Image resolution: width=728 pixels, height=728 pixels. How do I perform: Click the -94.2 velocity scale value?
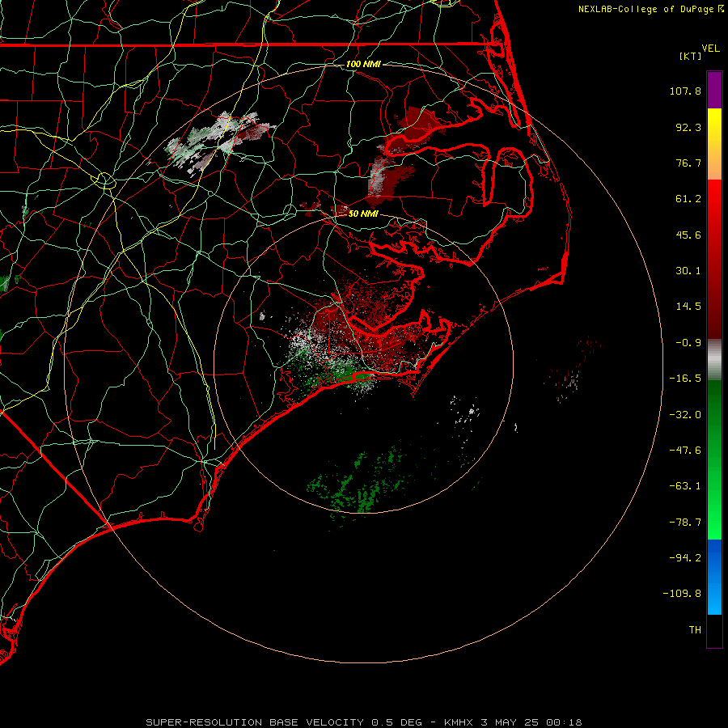pyautogui.click(x=685, y=557)
